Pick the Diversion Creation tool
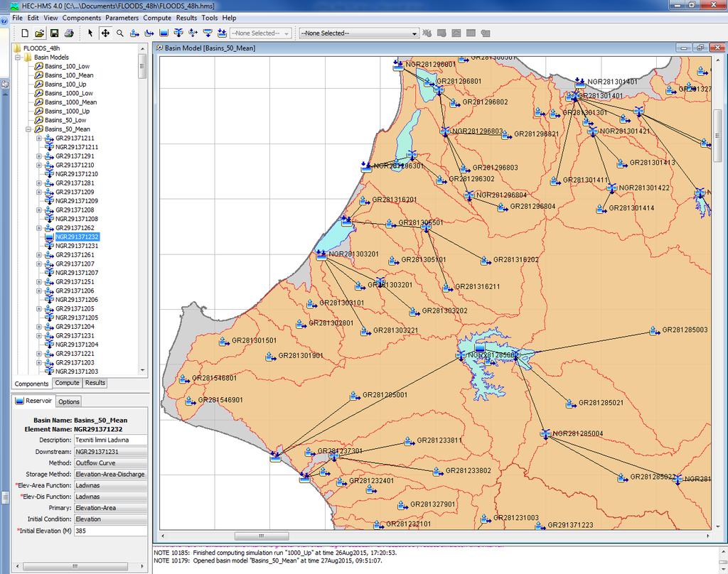Viewport: 728px width, 574px height. click(x=193, y=33)
